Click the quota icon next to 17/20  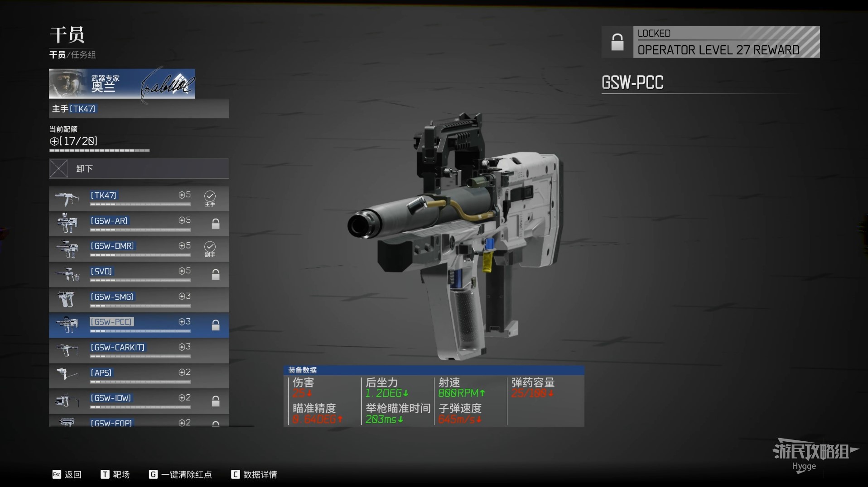click(x=54, y=141)
